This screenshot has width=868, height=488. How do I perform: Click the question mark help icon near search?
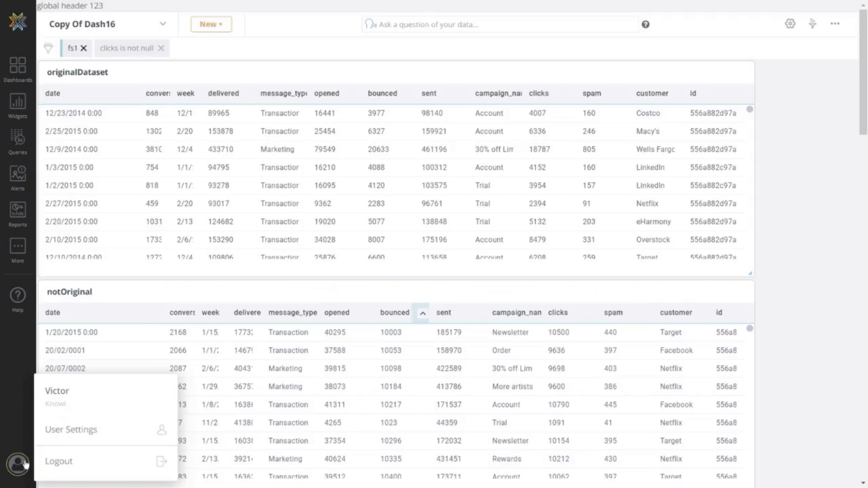[x=646, y=24]
